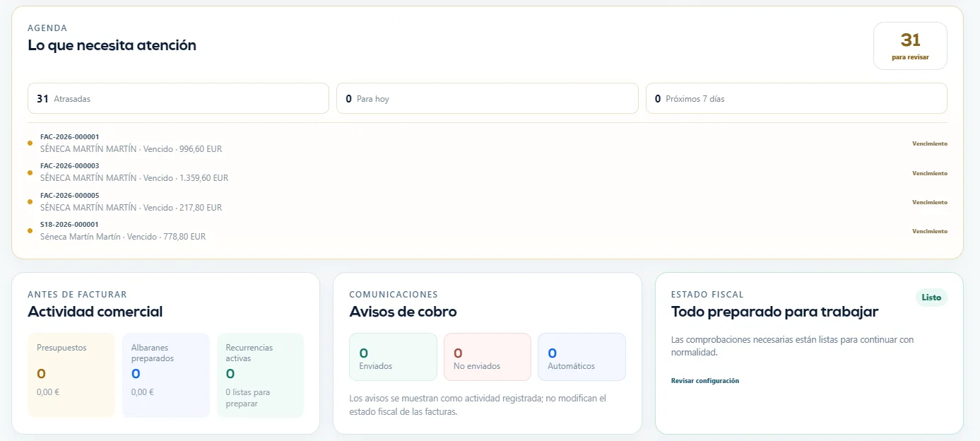The width and height of the screenshot is (980, 441).
Task: Click the AGENDA section label
Action: point(47,28)
